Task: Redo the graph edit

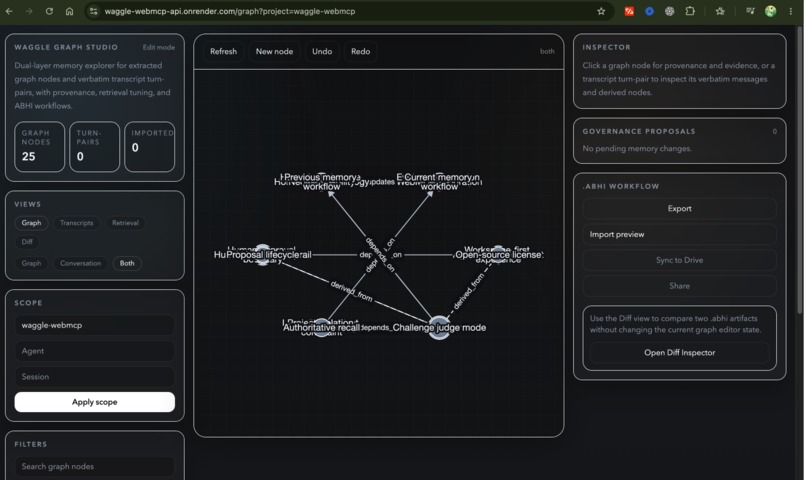Action: point(360,51)
